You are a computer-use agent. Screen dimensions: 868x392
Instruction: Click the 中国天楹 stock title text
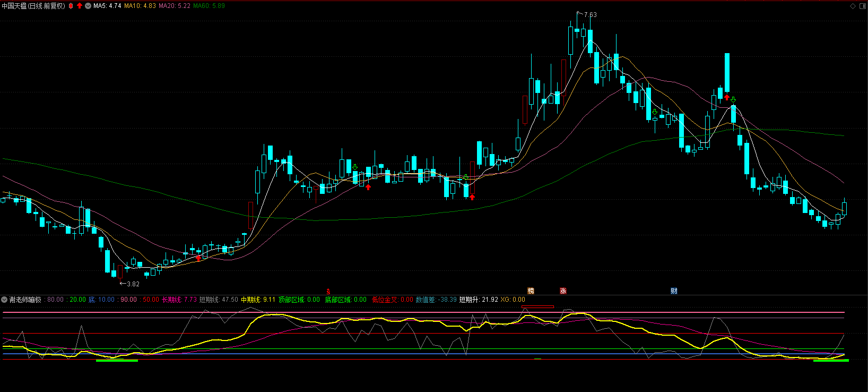14,6
